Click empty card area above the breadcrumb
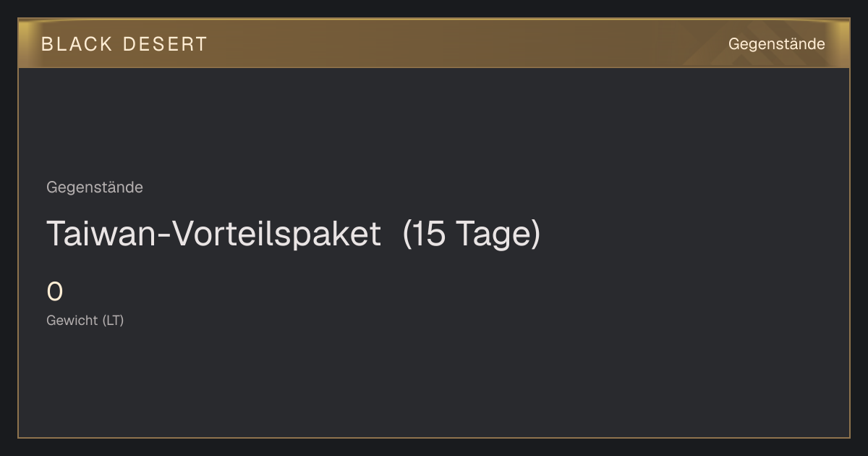 coord(434,123)
